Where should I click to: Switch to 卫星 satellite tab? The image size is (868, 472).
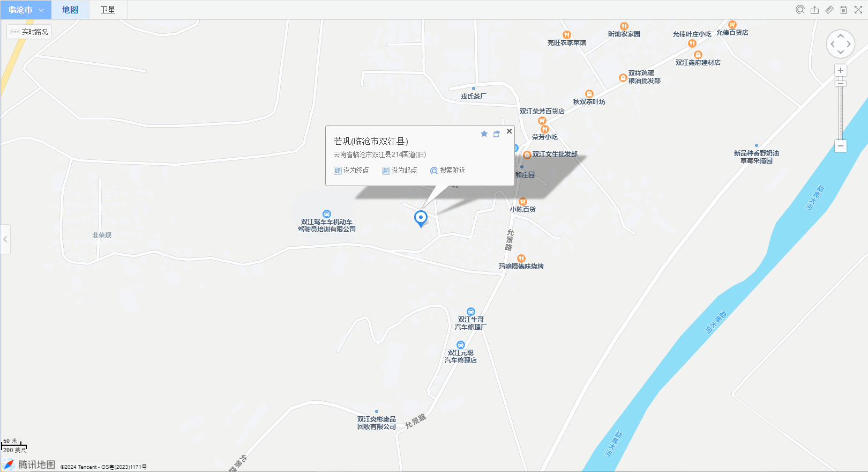pyautogui.click(x=108, y=10)
